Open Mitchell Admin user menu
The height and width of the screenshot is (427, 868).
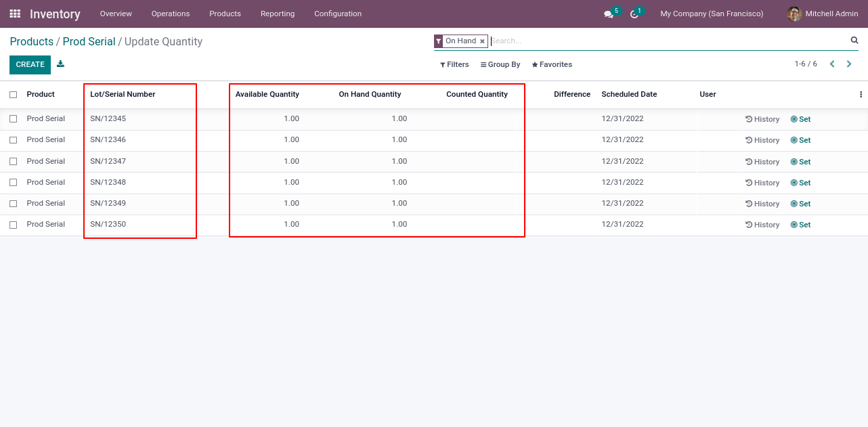823,14
